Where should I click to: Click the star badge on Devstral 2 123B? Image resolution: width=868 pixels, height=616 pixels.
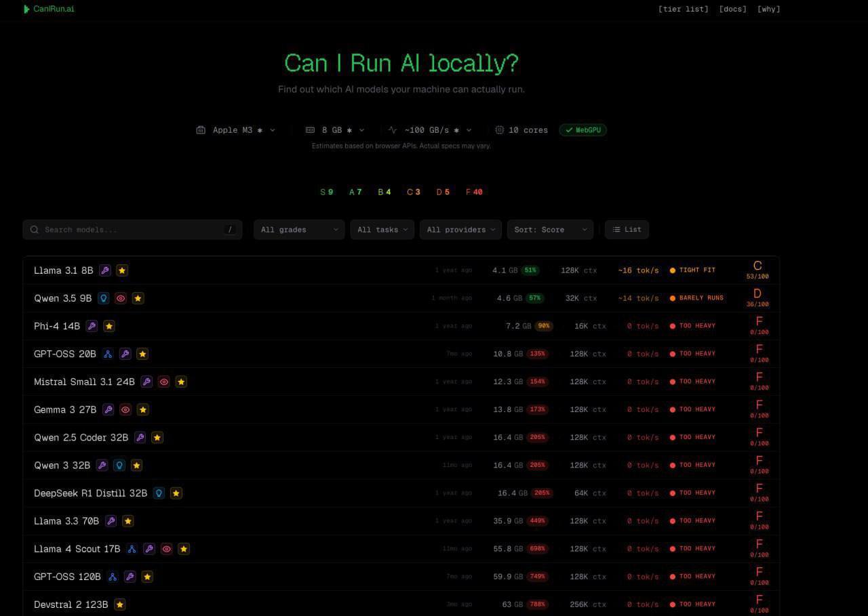(x=120, y=604)
